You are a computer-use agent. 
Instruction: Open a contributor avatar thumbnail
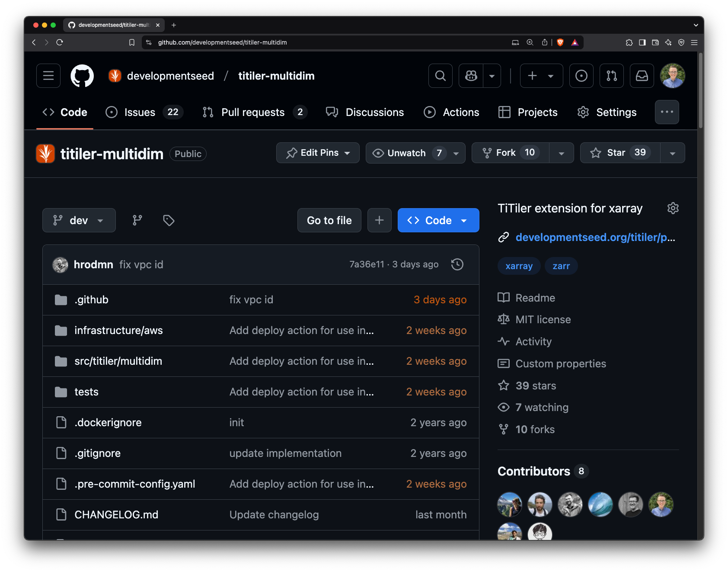tap(509, 505)
